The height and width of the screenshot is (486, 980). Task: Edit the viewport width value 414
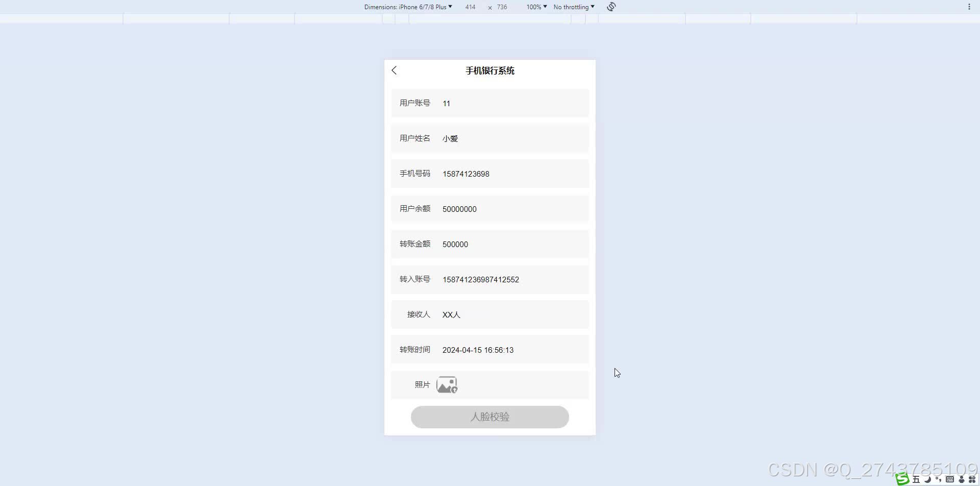(470, 7)
